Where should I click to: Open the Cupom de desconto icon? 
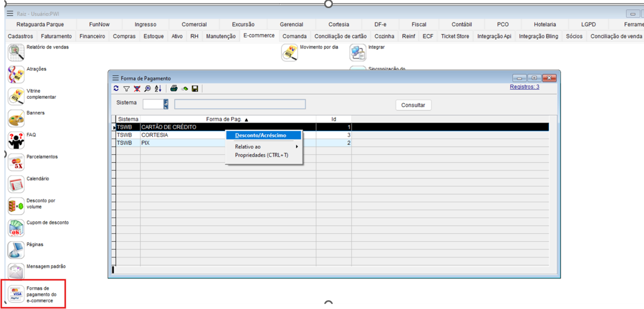point(16,228)
